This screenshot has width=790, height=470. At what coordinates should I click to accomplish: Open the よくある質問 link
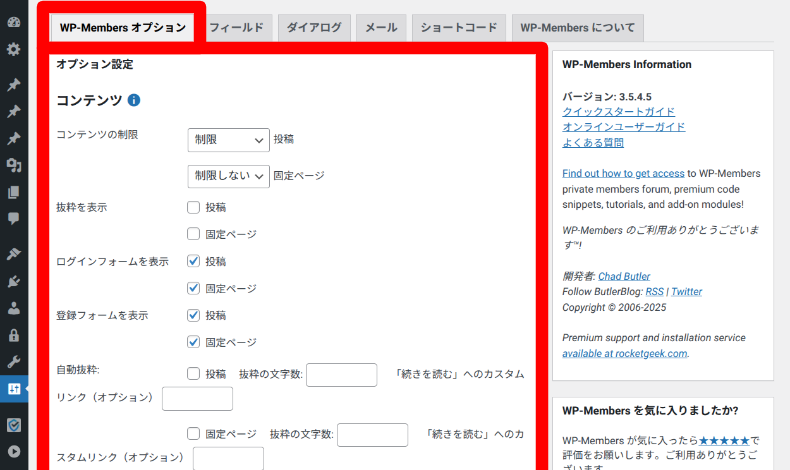[x=593, y=143]
